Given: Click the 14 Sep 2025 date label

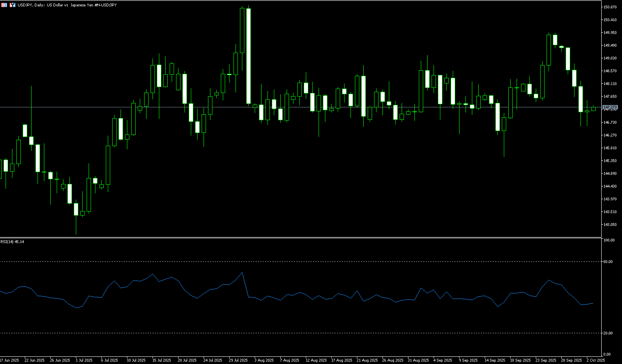Looking at the screenshot, I should 494,360.
